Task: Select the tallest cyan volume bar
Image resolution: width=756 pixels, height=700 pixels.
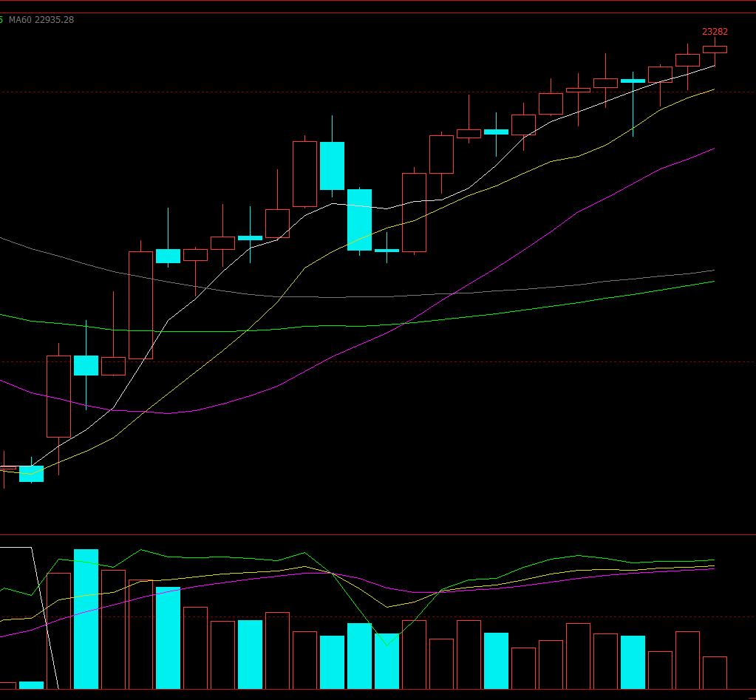Action: pos(86,619)
